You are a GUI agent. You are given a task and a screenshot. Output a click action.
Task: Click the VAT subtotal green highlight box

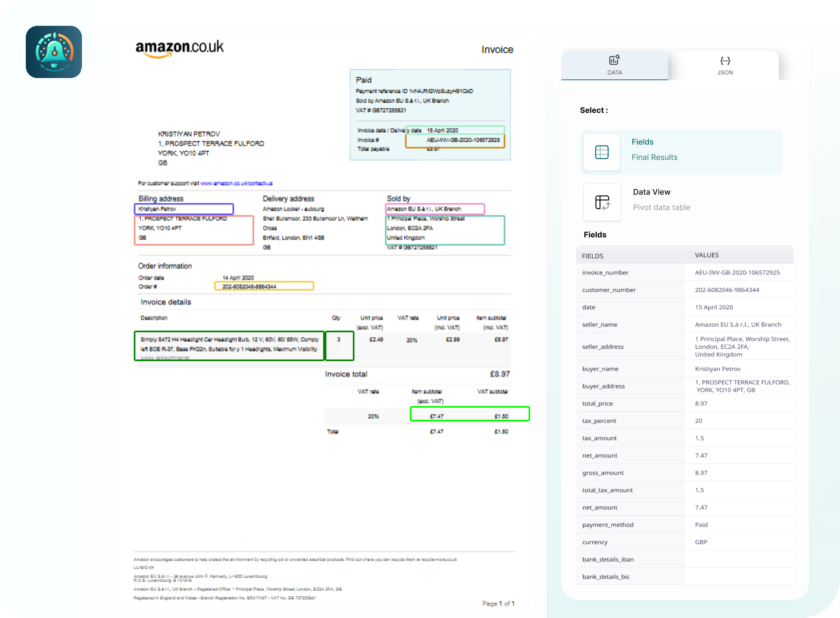click(470, 414)
